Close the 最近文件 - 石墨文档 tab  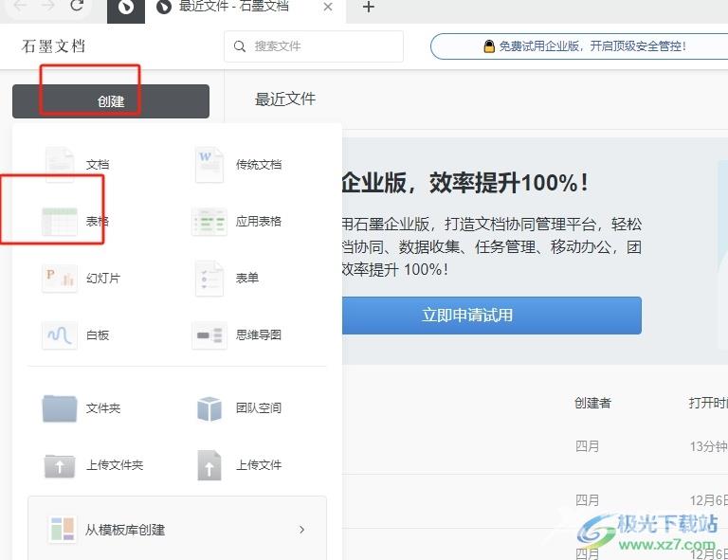pyautogui.click(x=328, y=7)
